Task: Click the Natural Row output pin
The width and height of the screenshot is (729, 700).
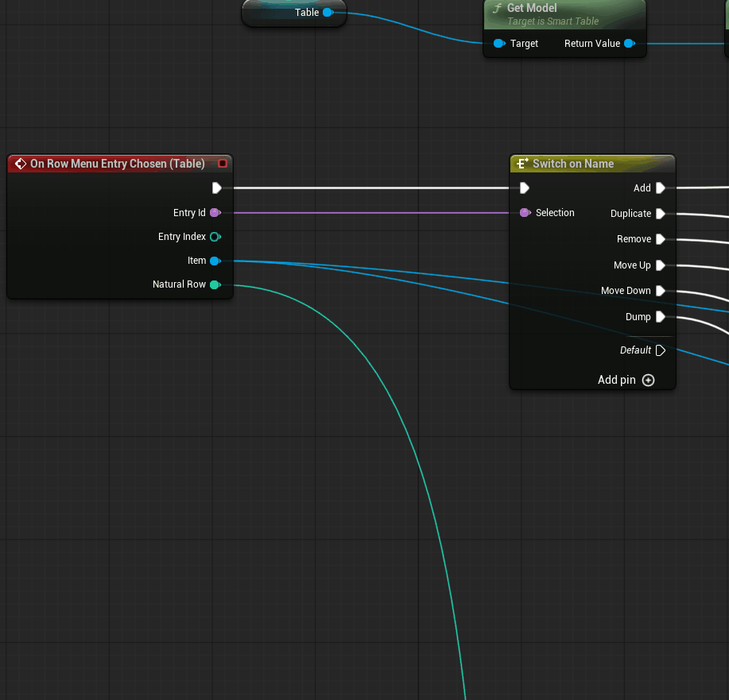Action: click(x=215, y=284)
